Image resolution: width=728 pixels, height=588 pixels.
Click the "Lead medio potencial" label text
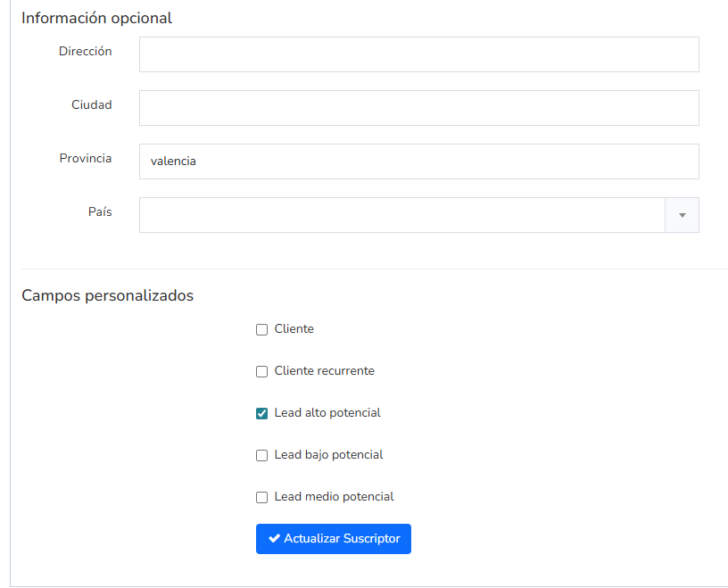point(334,496)
